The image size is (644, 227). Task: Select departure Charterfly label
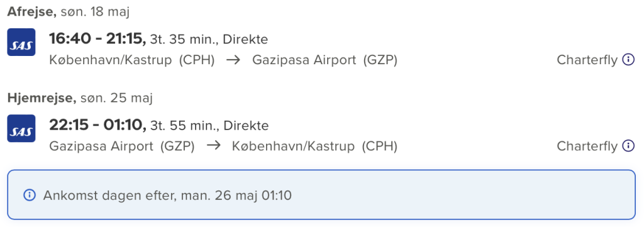pos(587,60)
